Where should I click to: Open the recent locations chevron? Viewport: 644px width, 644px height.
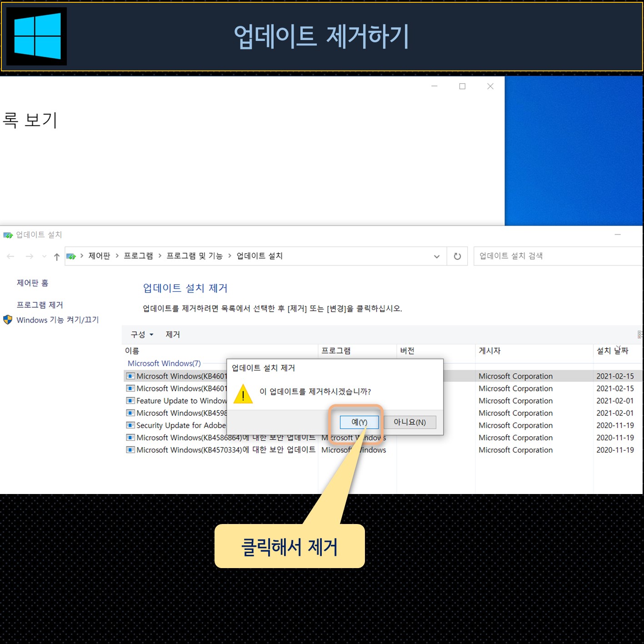tap(44, 256)
